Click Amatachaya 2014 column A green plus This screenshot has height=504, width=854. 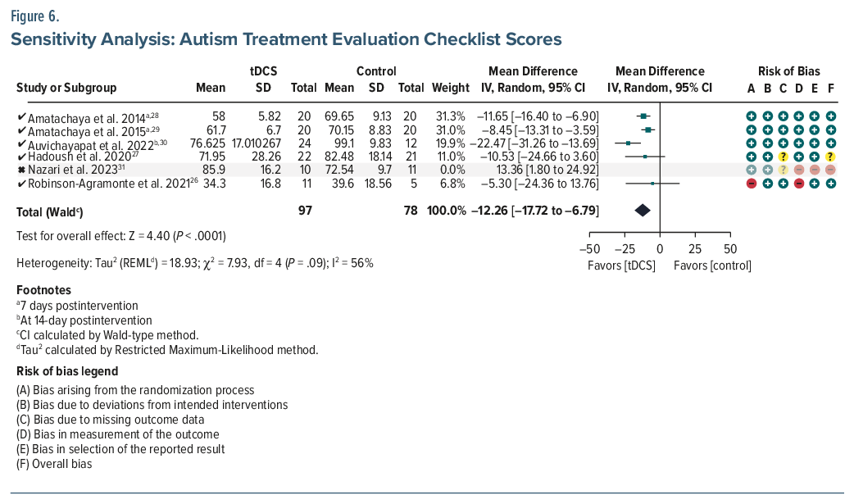point(751,117)
